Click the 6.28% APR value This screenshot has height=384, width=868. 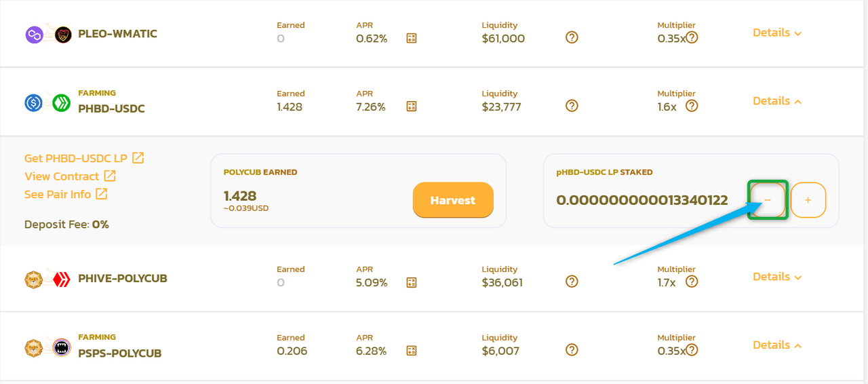click(x=372, y=351)
